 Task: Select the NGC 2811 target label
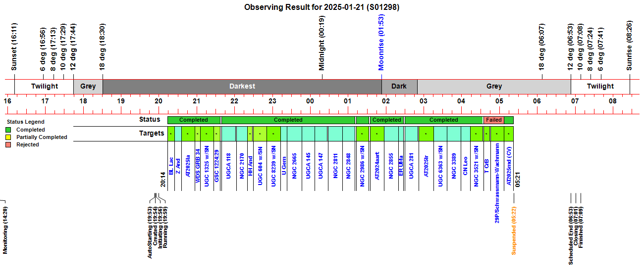coord(336,165)
